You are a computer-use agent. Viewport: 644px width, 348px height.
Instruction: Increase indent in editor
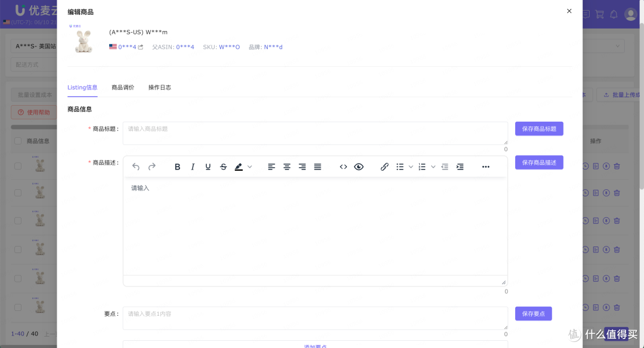pos(460,167)
